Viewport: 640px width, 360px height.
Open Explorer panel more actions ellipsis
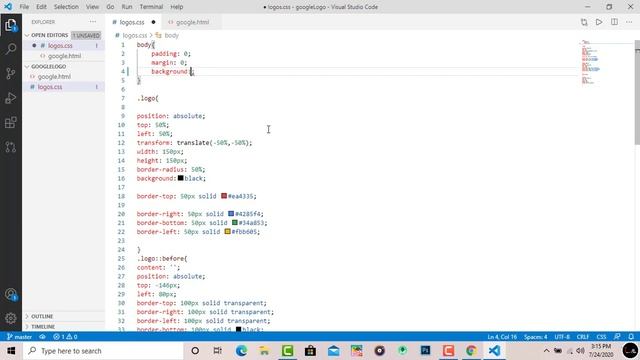93,22
